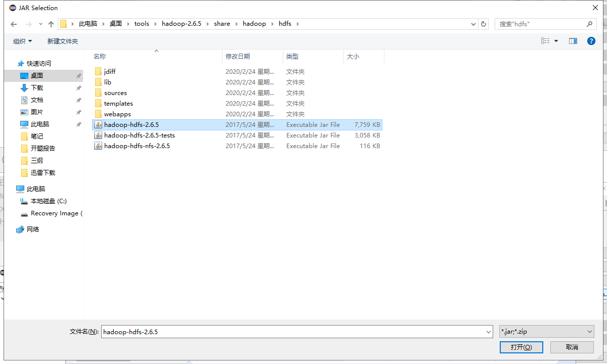Screen dimensions: 607x364
Task: Expand address bar history dropdown
Action: coord(473,24)
